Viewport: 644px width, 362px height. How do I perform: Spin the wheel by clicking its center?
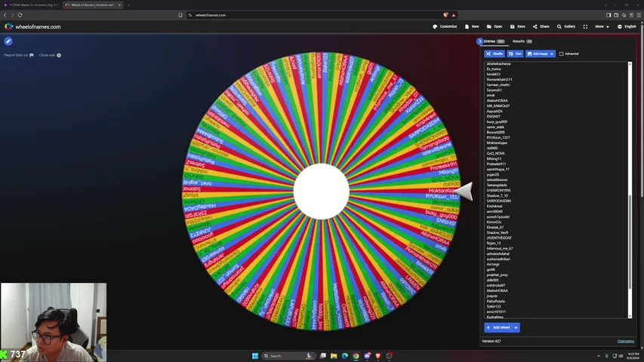pos(321,192)
